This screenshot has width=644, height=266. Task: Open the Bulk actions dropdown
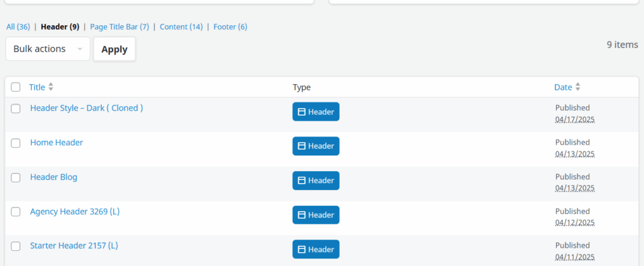point(48,49)
